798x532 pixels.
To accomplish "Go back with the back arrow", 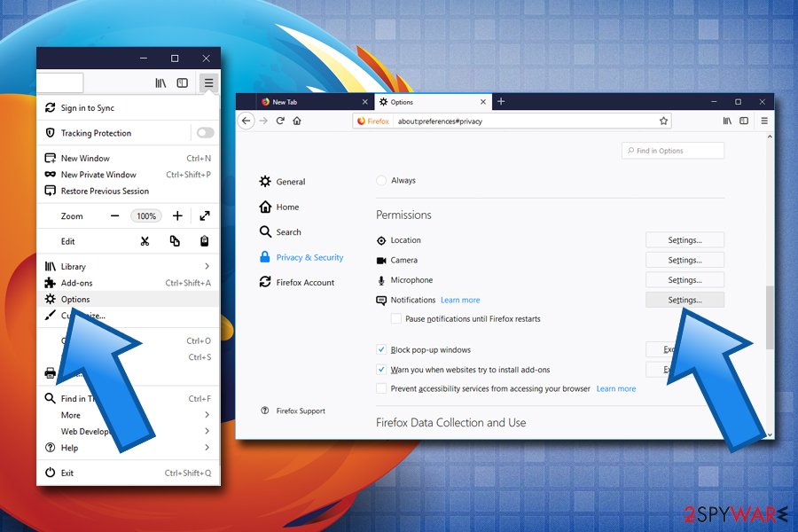I will (x=246, y=121).
